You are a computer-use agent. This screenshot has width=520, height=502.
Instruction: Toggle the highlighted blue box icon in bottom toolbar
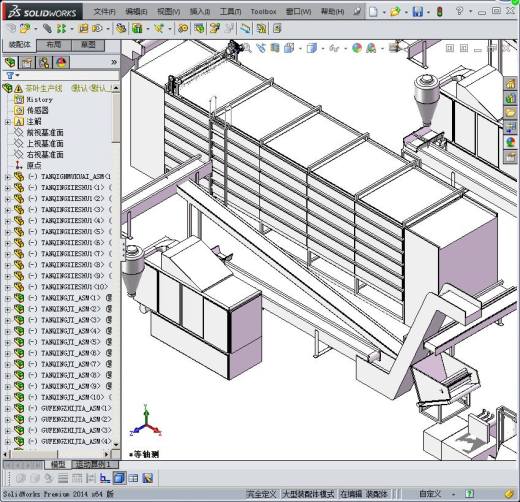tap(119, 478)
